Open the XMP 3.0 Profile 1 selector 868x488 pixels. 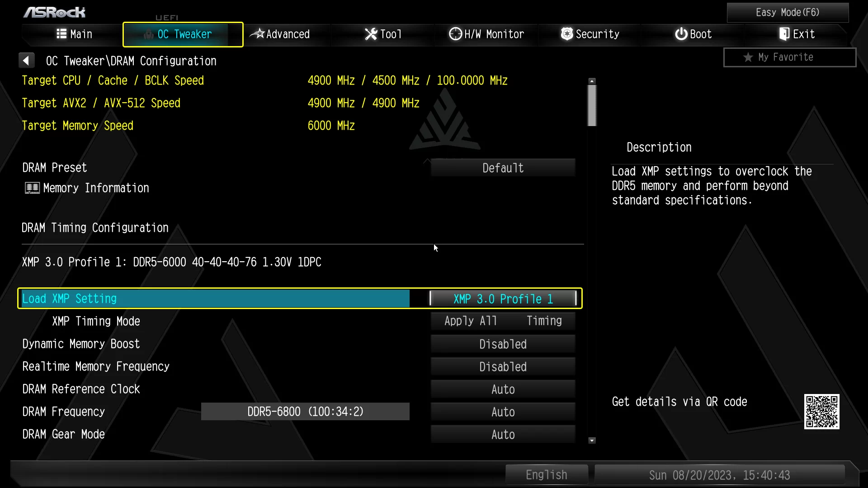tap(503, 299)
